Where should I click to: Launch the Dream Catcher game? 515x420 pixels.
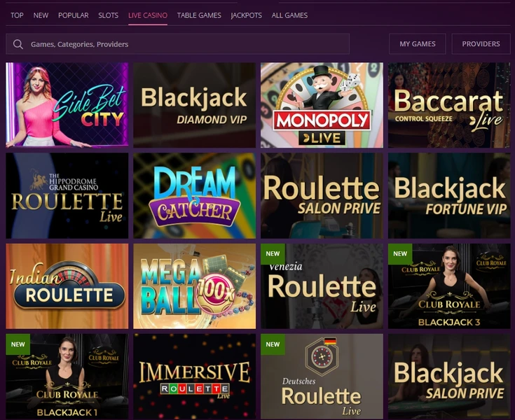tap(194, 196)
